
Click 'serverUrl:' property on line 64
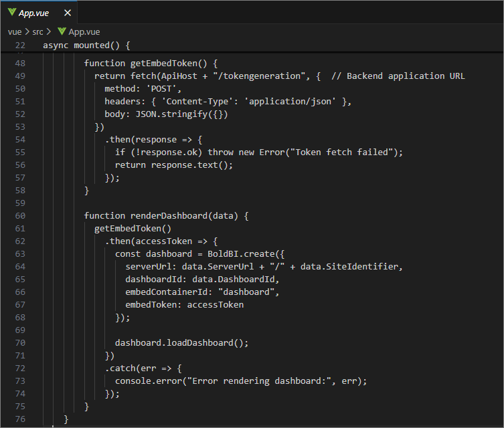click(x=151, y=266)
